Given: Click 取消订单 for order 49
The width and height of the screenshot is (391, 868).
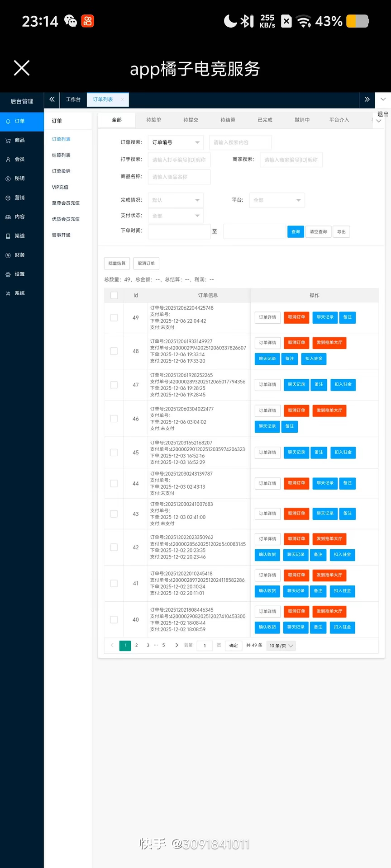Looking at the screenshot, I should [297, 317].
